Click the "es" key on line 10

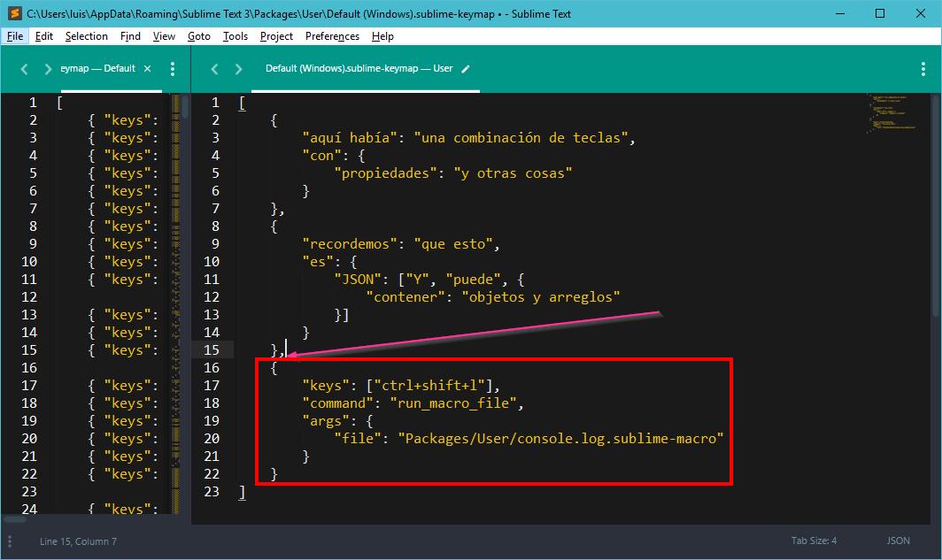click(318, 262)
